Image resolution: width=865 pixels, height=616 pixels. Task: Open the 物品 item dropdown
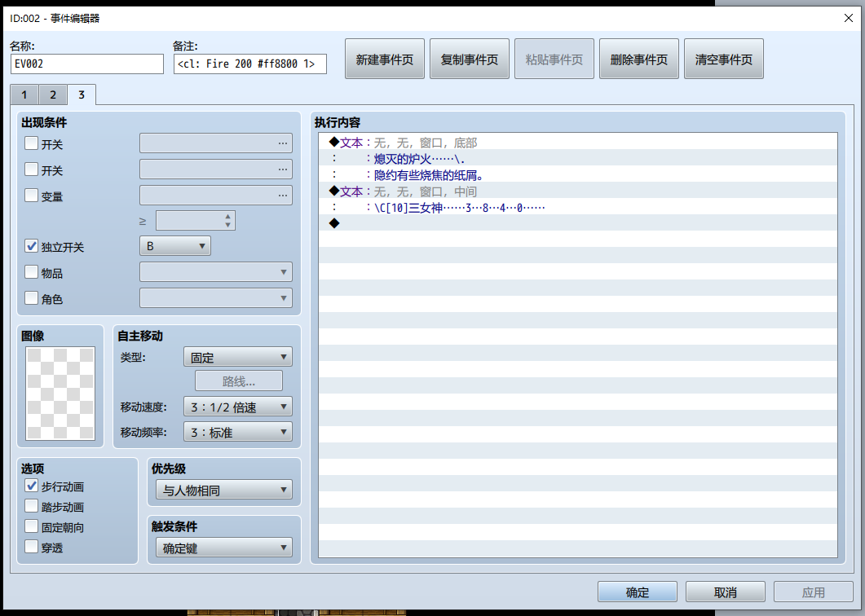(216, 272)
